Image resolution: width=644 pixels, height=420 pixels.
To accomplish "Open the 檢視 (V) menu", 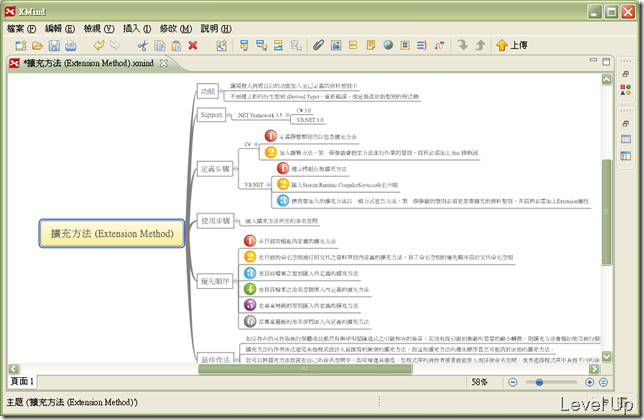I will [x=99, y=28].
